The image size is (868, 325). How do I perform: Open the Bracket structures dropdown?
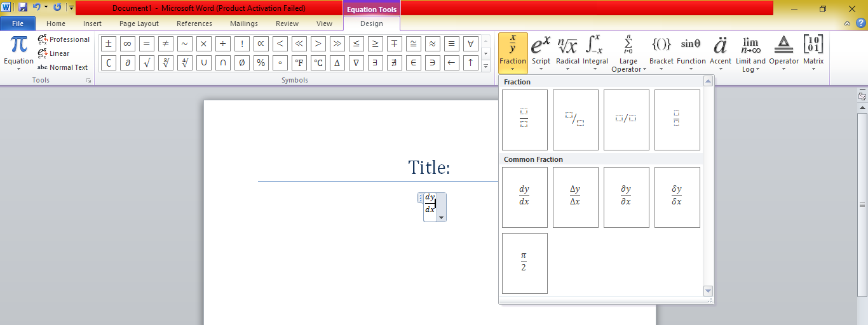point(661,53)
